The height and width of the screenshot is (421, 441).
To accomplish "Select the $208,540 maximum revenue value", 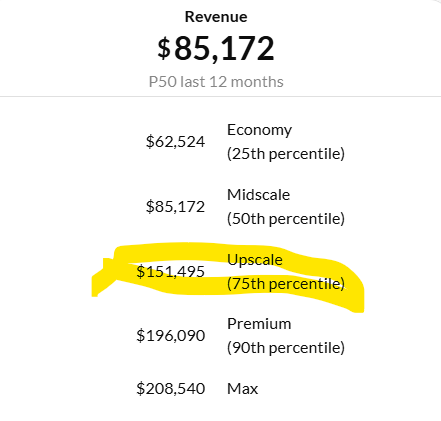I will point(170,389).
